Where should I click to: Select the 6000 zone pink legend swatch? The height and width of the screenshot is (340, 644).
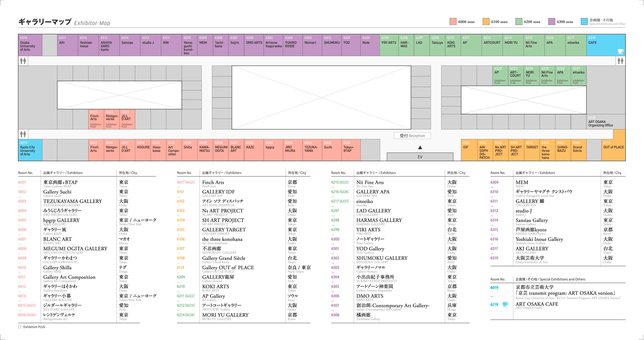(x=453, y=22)
